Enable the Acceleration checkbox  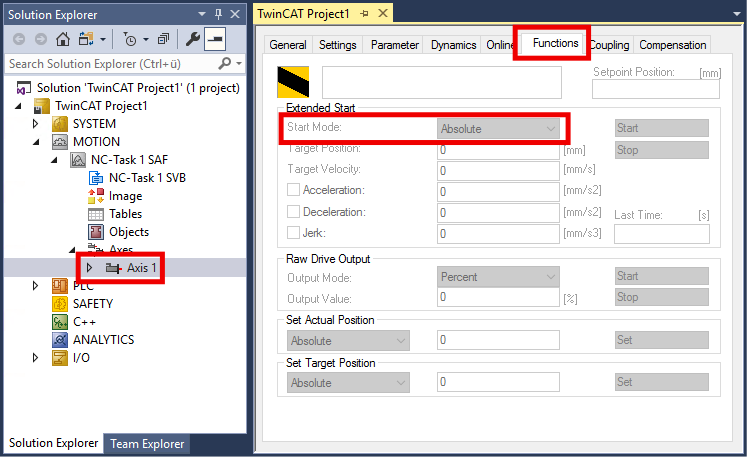click(293, 190)
